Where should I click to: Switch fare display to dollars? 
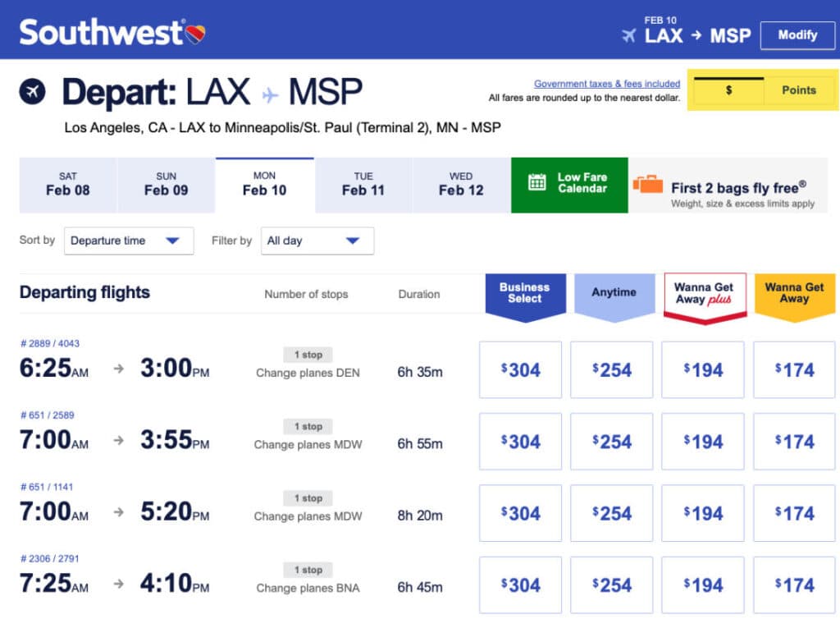coord(728,90)
